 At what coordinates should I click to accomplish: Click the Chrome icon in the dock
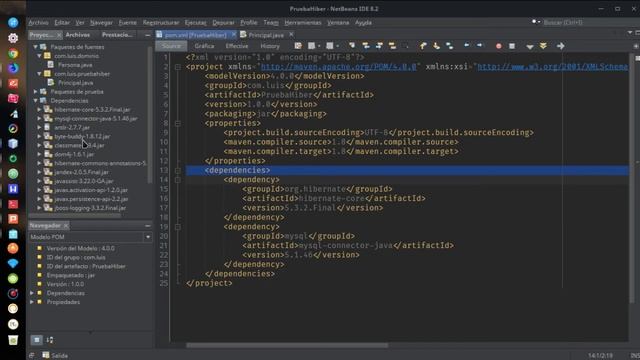[13, 53]
